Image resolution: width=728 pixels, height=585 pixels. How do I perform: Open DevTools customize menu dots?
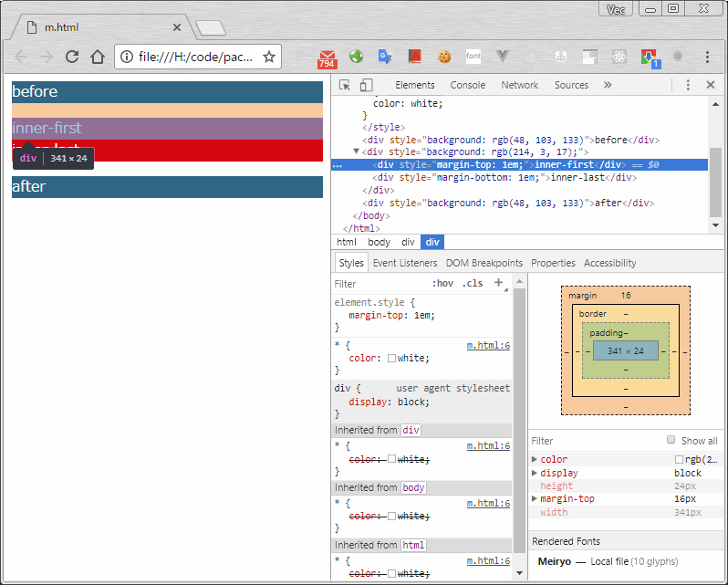tap(688, 85)
